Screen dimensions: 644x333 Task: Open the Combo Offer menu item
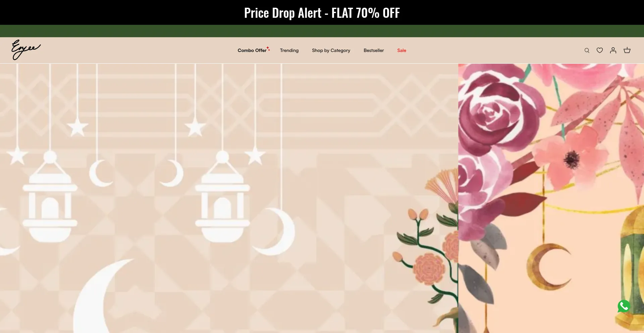coord(252,50)
